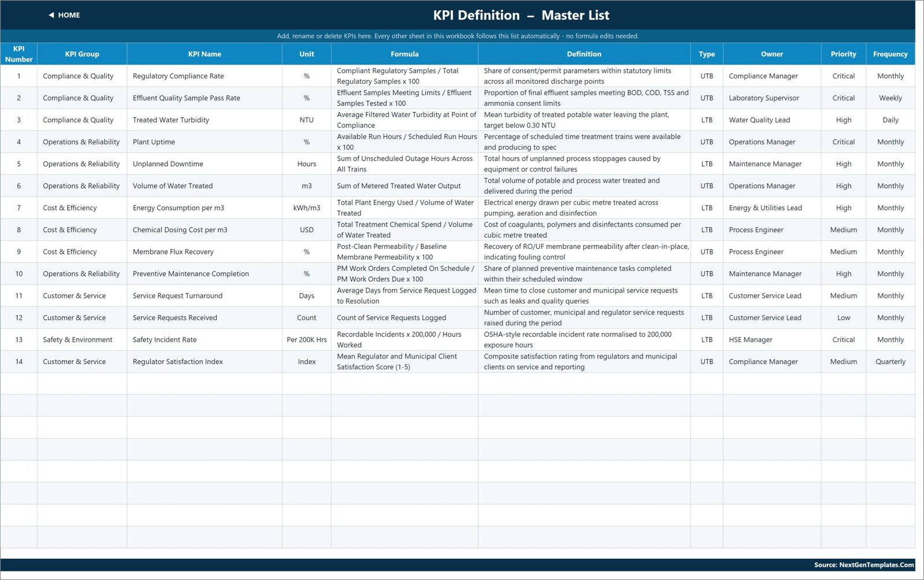
Task: Click the USD unit cell
Action: click(307, 230)
